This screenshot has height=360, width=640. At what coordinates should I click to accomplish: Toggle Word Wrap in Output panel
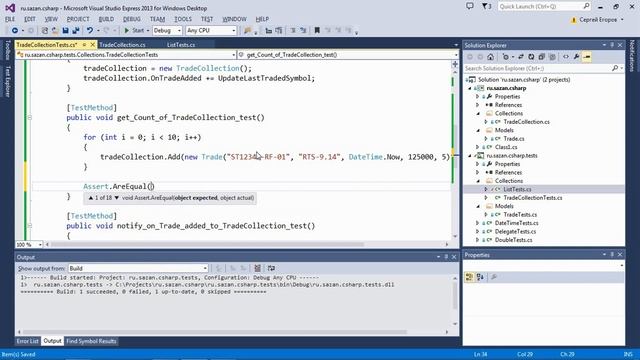[271, 268]
